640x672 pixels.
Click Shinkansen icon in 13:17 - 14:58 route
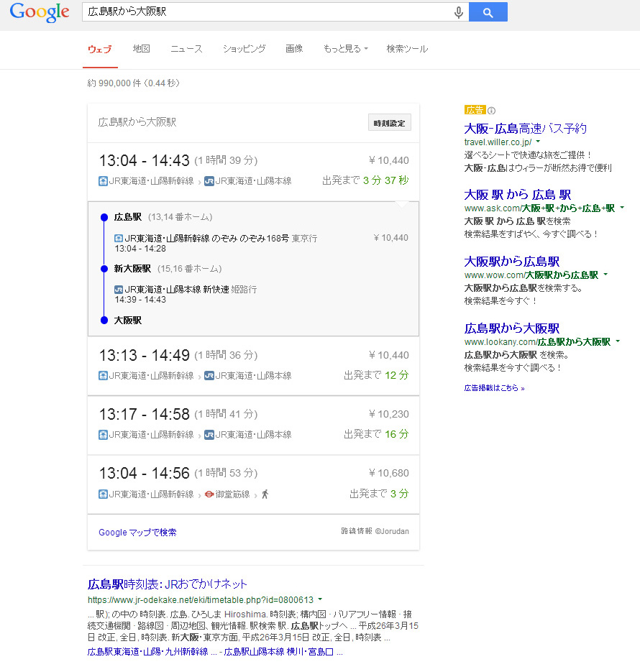tap(103, 435)
